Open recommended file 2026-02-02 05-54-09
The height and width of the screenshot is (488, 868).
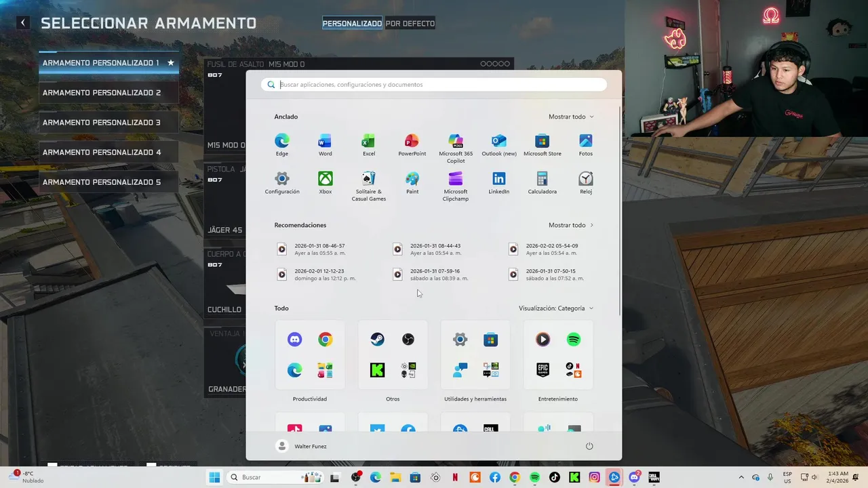coord(544,249)
